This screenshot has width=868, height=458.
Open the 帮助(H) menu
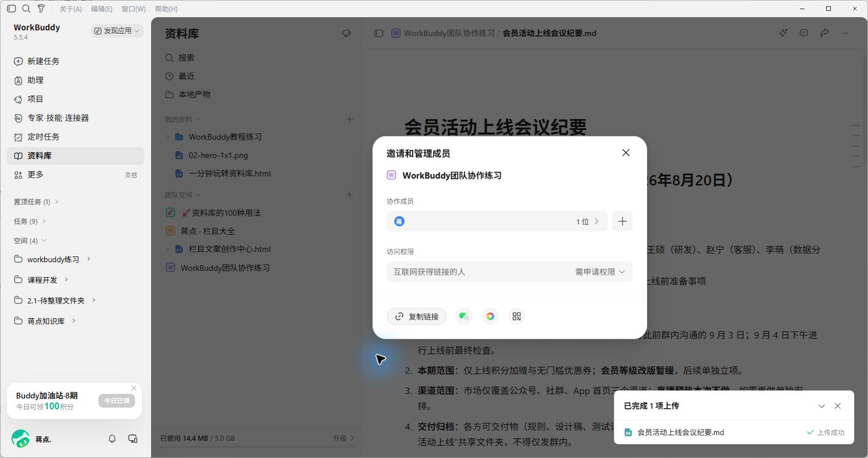[x=166, y=9]
